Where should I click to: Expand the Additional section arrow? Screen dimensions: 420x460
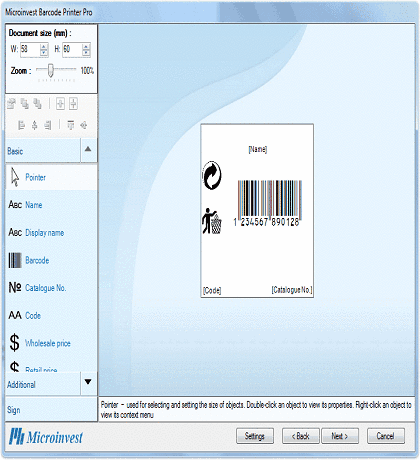tap(88, 382)
